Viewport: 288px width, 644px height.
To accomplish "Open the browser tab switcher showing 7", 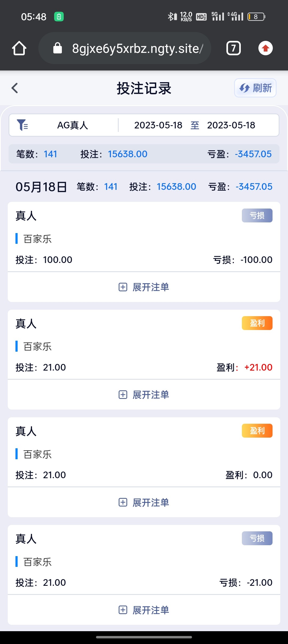I will click(x=233, y=48).
